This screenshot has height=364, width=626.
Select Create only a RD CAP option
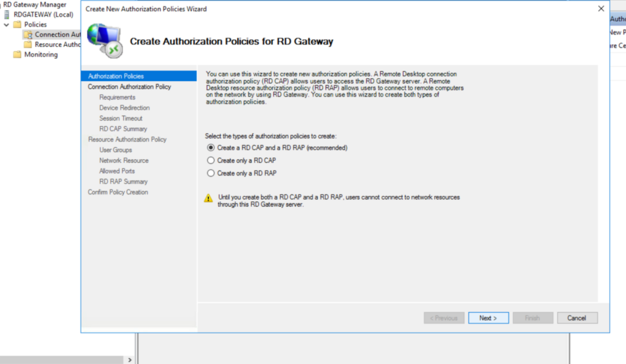211,161
